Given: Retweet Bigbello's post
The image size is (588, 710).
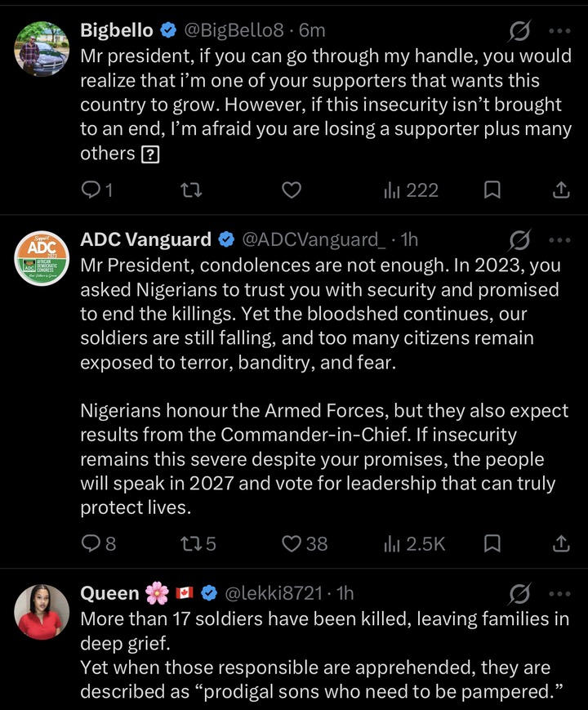Looking at the screenshot, I should (x=190, y=190).
